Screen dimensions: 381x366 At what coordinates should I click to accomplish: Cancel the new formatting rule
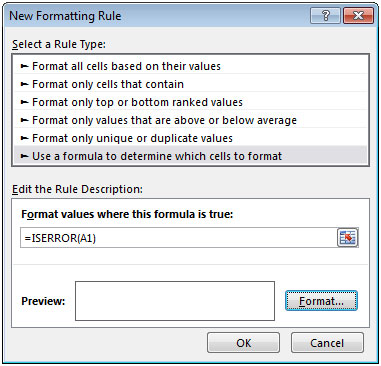click(x=327, y=343)
